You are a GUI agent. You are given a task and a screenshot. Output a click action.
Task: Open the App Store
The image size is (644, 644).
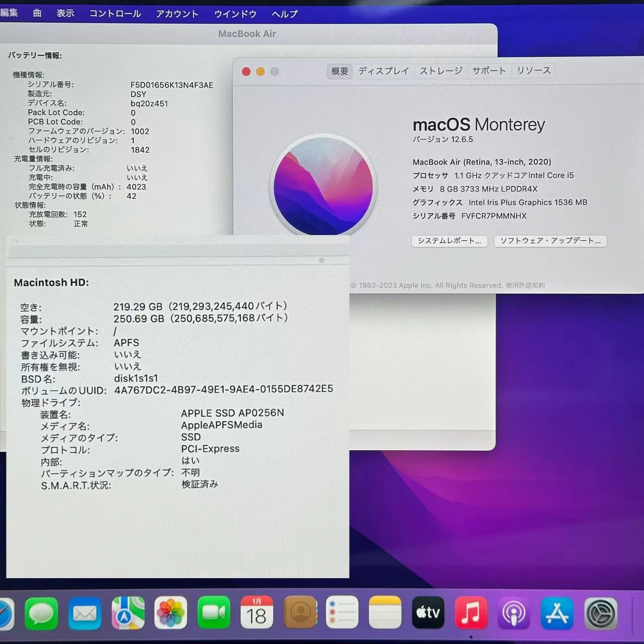pos(556,613)
